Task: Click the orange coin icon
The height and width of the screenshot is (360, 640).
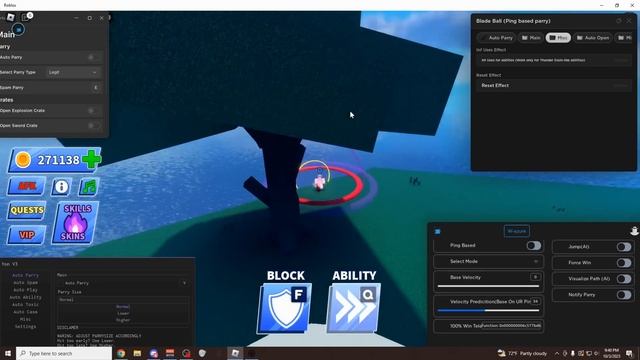Action: click(x=23, y=160)
